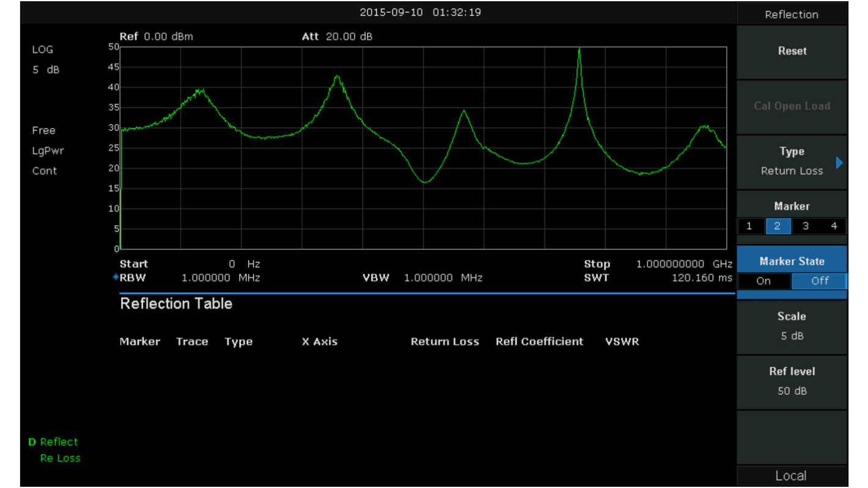Click the 5 dB per division label

coord(46,70)
